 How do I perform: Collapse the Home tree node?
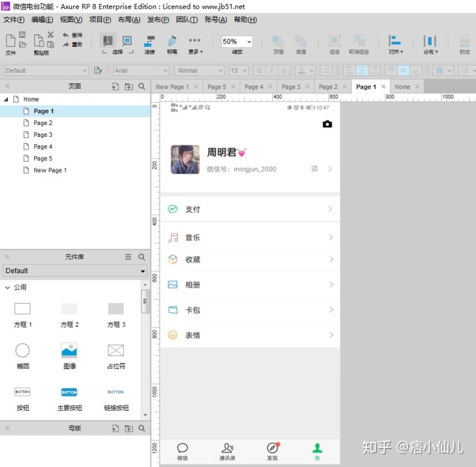[x=6, y=99]
